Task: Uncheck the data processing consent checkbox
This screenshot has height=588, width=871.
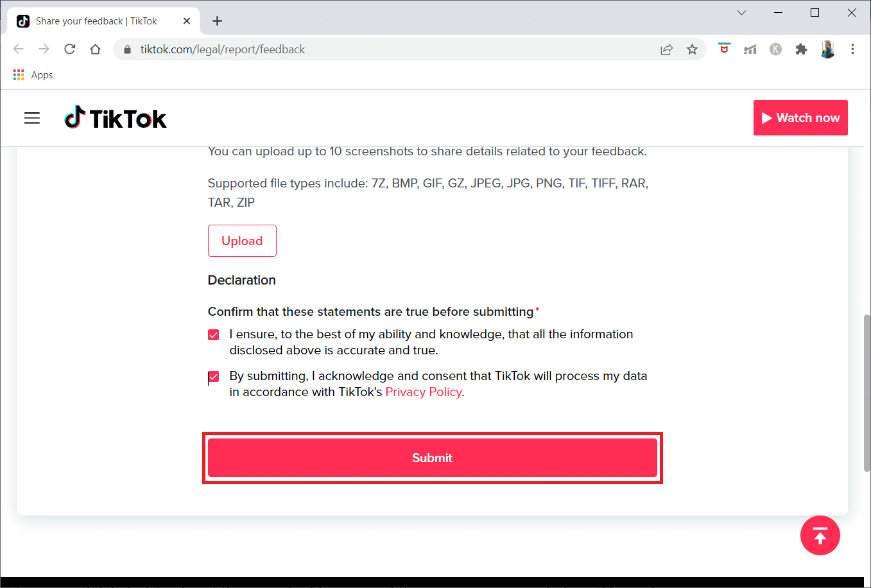Action: click(214, 377)
